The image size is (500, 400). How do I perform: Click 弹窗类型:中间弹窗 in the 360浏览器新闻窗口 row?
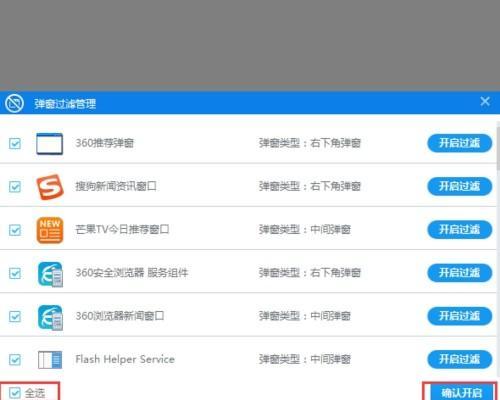[x=305, y=316]
